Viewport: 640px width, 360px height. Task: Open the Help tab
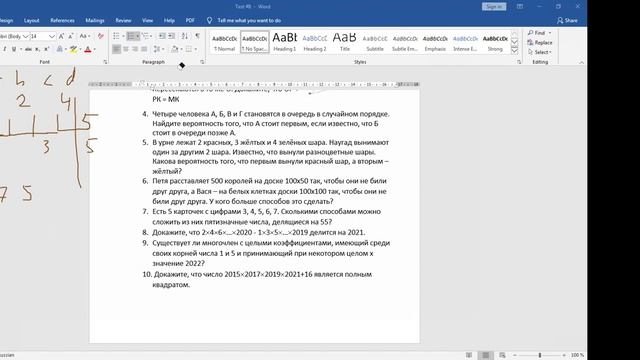coord(169,20)
